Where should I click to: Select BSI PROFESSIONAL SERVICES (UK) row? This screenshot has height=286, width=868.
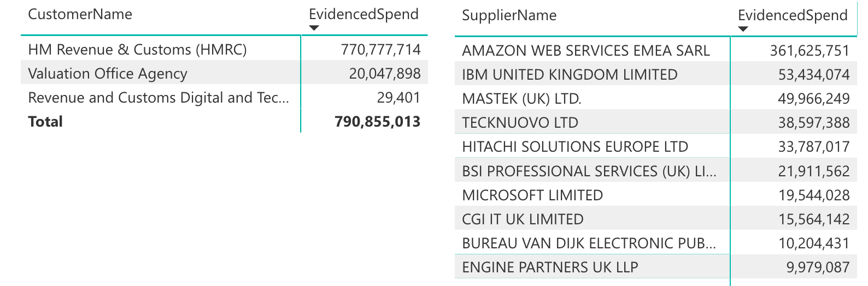588,171
